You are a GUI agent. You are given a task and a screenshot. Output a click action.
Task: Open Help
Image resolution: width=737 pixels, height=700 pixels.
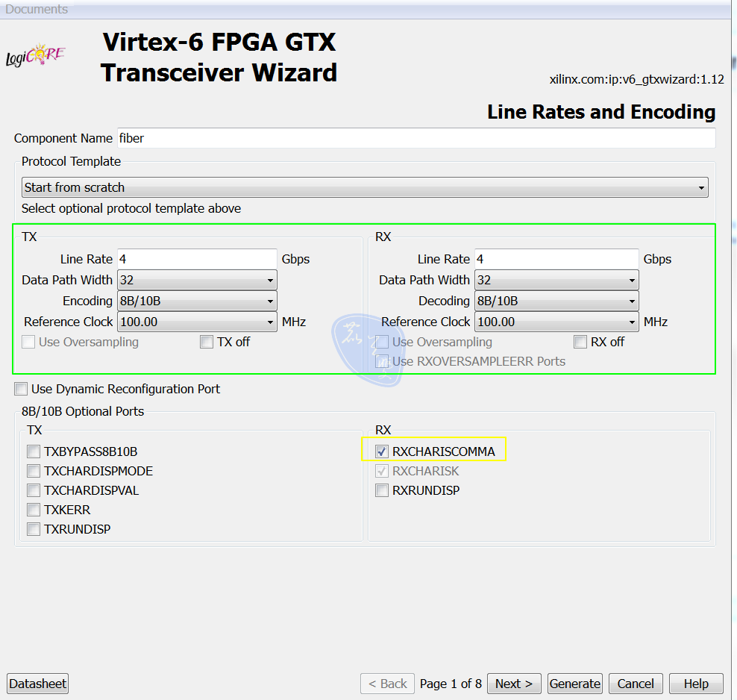pos(696,684)
